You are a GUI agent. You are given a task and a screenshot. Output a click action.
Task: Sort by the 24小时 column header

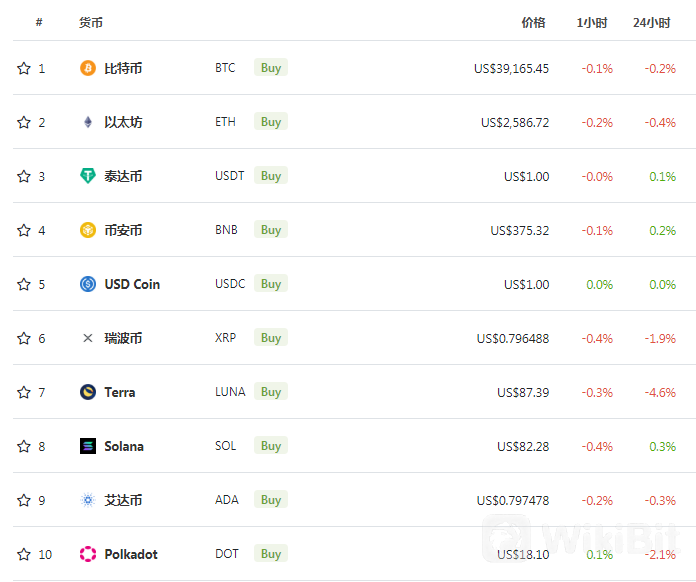point(652,23)
